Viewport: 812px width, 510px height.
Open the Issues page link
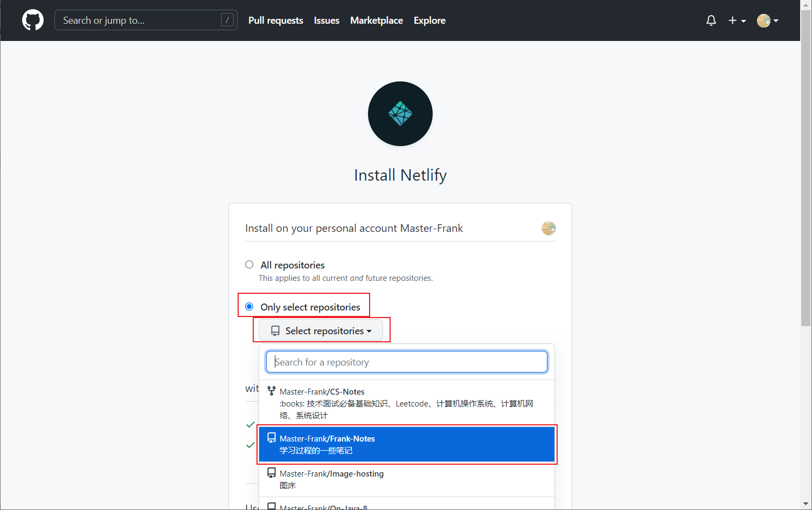pos(327,20)
